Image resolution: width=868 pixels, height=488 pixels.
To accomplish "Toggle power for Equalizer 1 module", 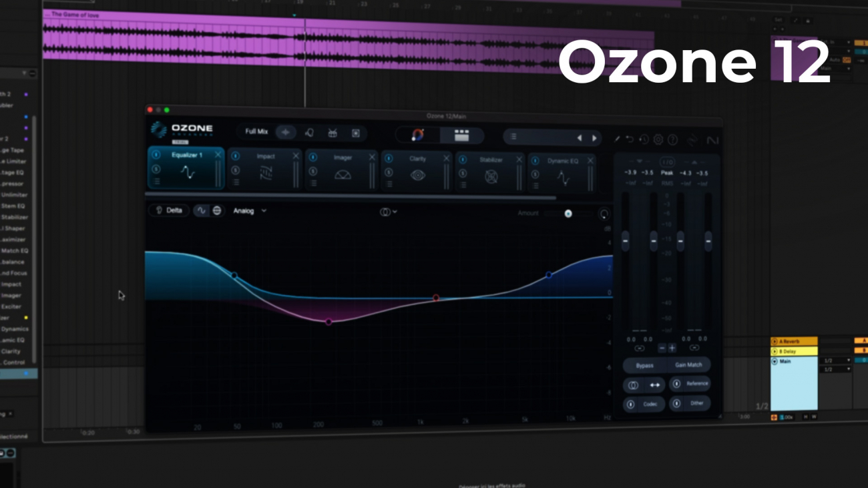I will click(x=156, y=155).
